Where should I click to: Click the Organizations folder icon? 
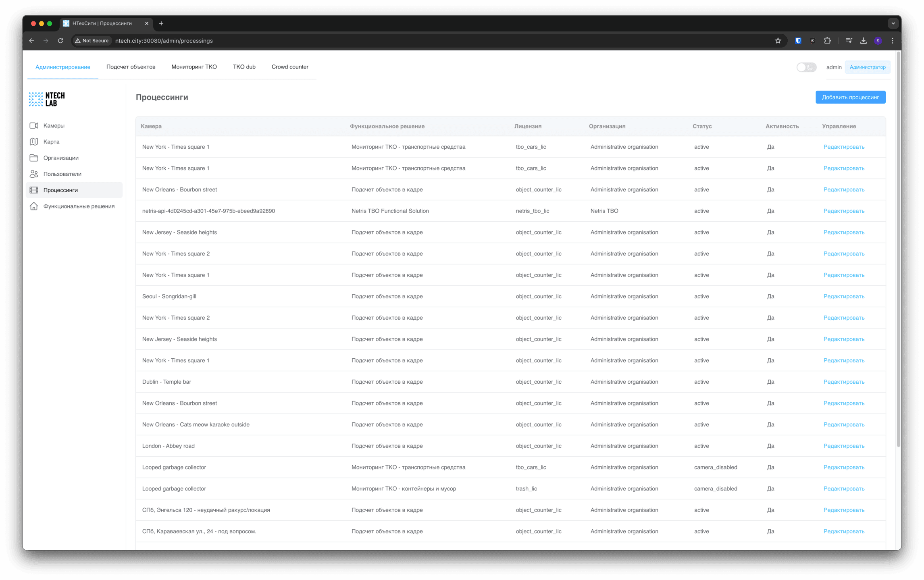pos(34,158)
